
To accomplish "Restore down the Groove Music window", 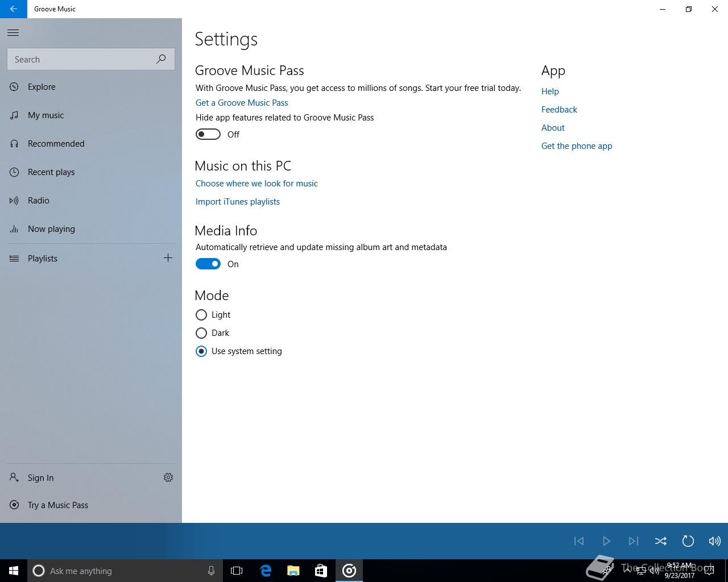I will click(689, 9).
